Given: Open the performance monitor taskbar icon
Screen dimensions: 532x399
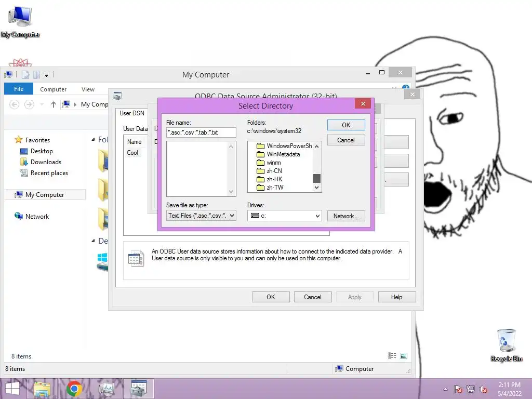Looking at the screenshot, I should [x=106, y=389].
